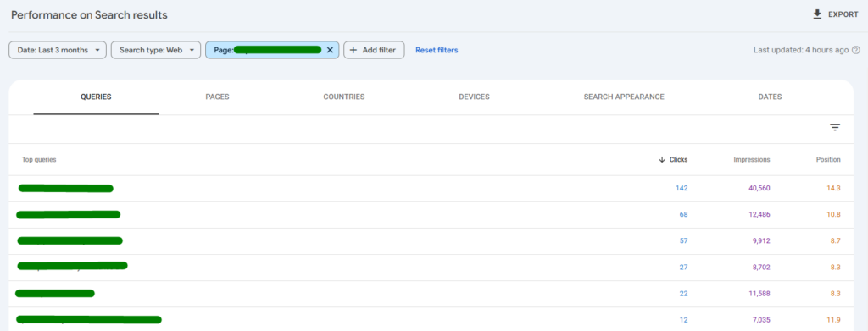Click the plus icon in Add filter
This screenshot has width=868, height=331.
(x=353, y=50)
